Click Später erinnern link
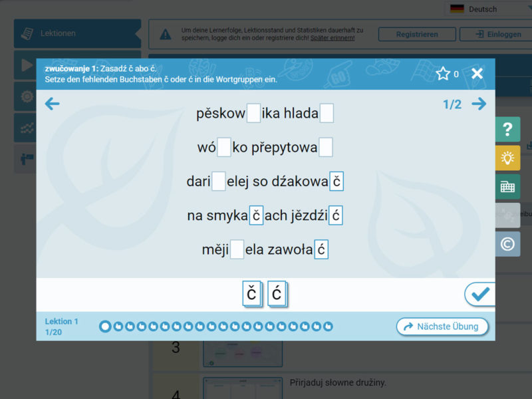The height and width of the screenshot is (399, 532). coord(332,38)
